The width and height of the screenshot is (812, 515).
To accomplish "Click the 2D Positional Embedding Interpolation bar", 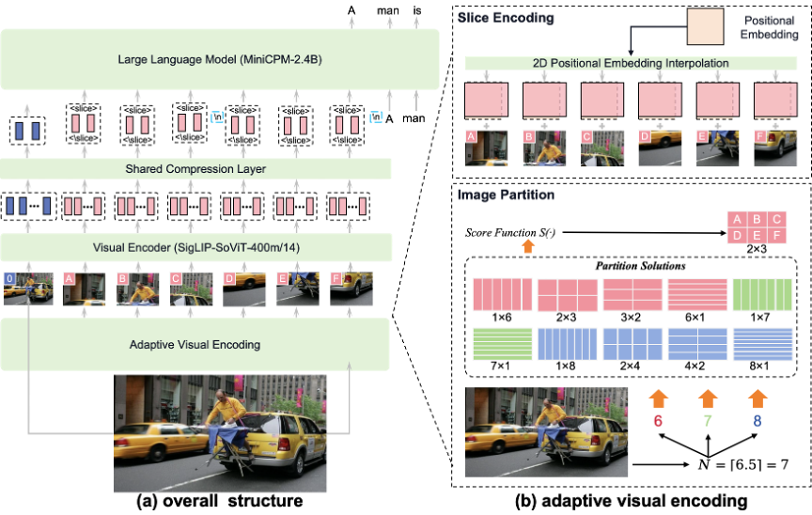I will tap(632, 63).
